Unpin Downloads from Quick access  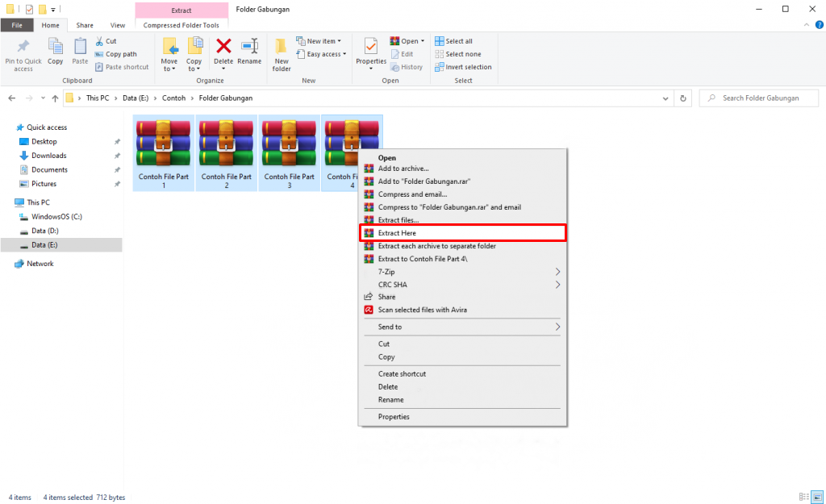coord(117,156)
